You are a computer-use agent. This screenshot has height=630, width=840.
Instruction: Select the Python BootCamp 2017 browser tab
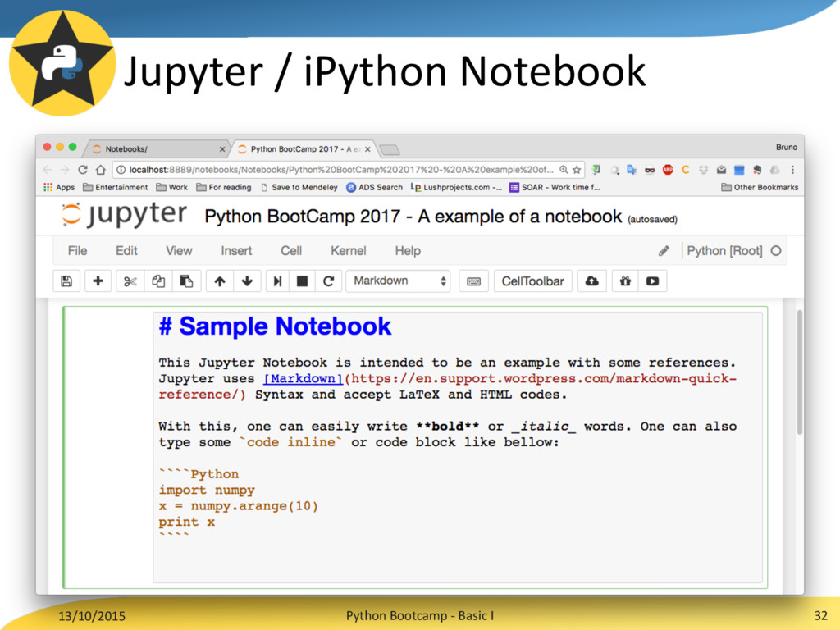pos(303,149)
